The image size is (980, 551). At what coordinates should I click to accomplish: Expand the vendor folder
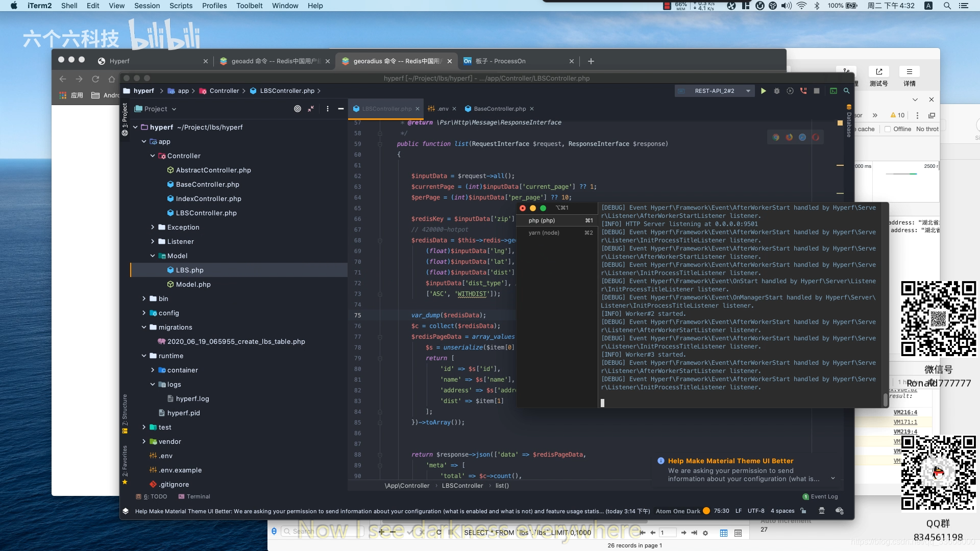[x=144, y=441]
